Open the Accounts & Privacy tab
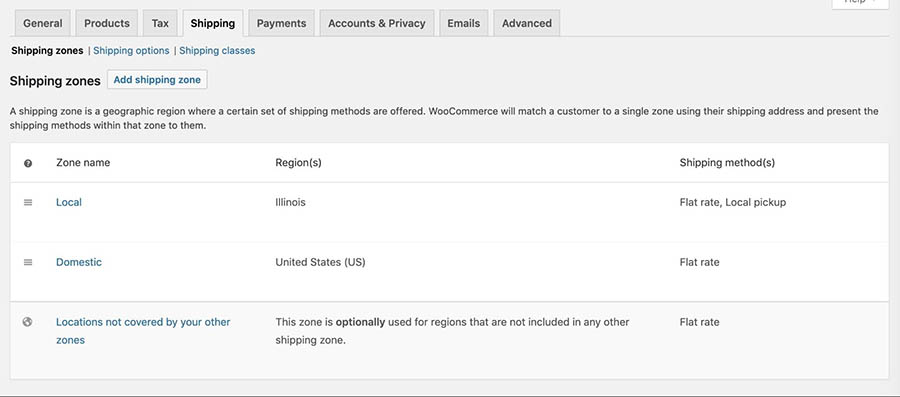900x397 pixels. pos(377,24)
